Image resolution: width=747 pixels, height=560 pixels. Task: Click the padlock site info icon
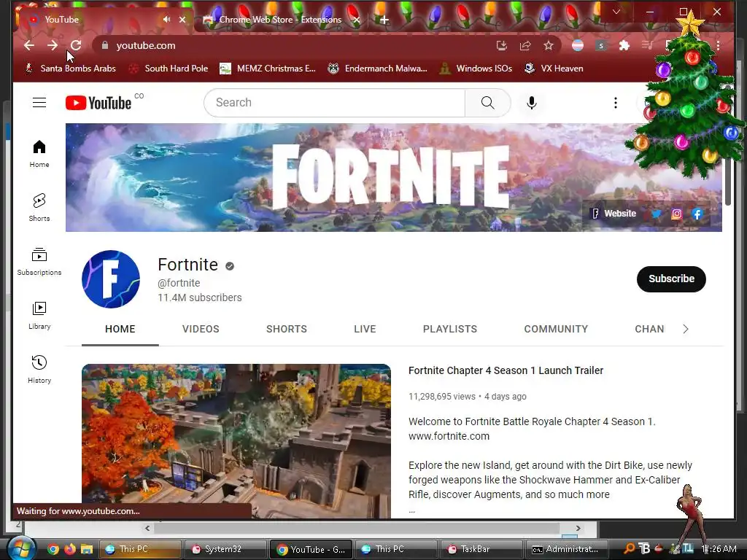click(x=105, y=45)
